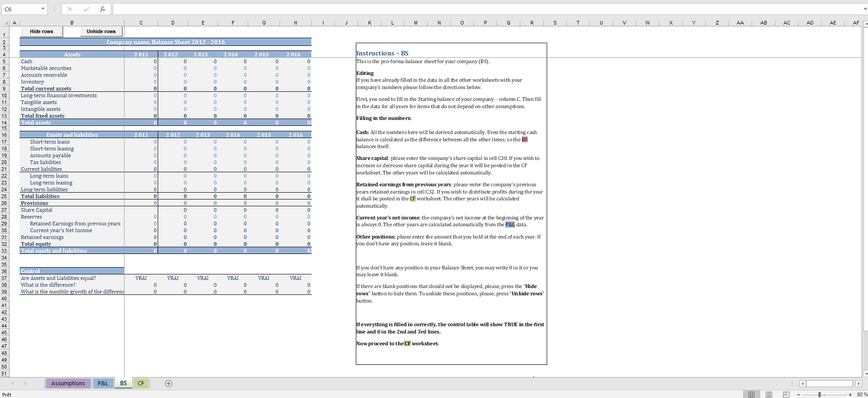868x398 pixels.
Task: Select row 33 header
Action: coord(5,251)
